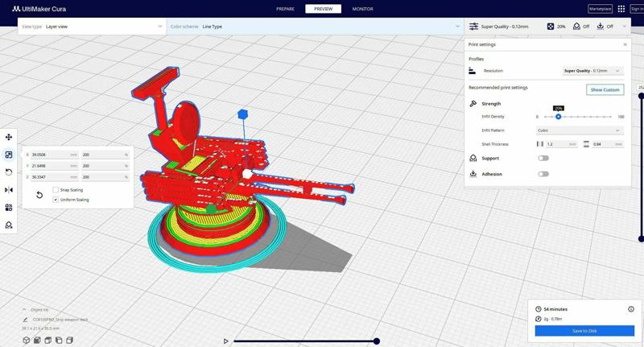Toggle the Support switch on
Image resolution: width=644 pixels, height=347 pixels.
tap(543, 158)
